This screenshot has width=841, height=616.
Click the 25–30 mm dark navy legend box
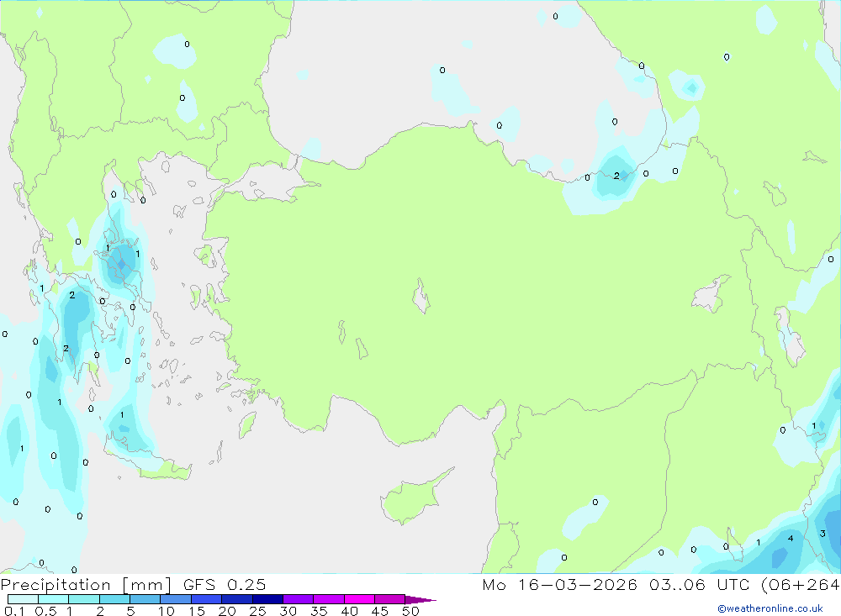pos(267,599)
